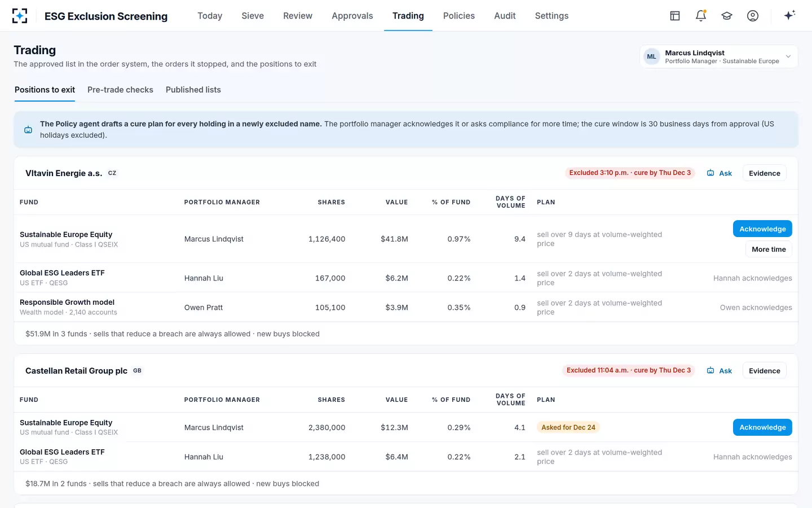The image size is (812, 508).
Task: Click the $12.3M value cell
Action: click(394, 428)
